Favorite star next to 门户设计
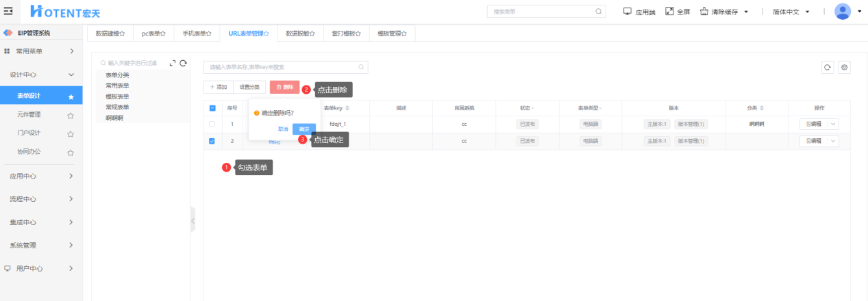868x301 pixels. 71,133
